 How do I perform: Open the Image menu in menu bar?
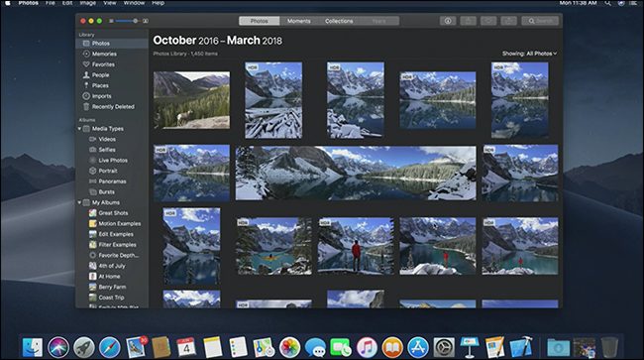[x=87, y=3]
